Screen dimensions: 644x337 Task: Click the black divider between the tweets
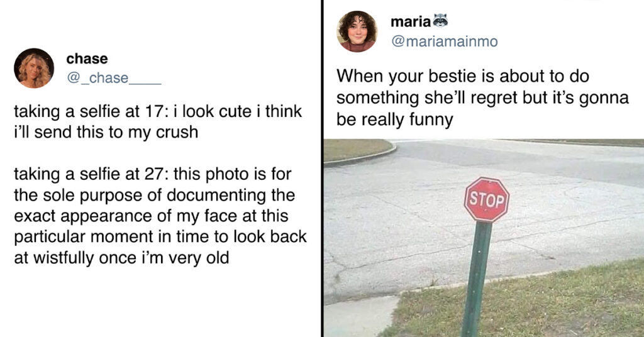(x=323, y=168)
